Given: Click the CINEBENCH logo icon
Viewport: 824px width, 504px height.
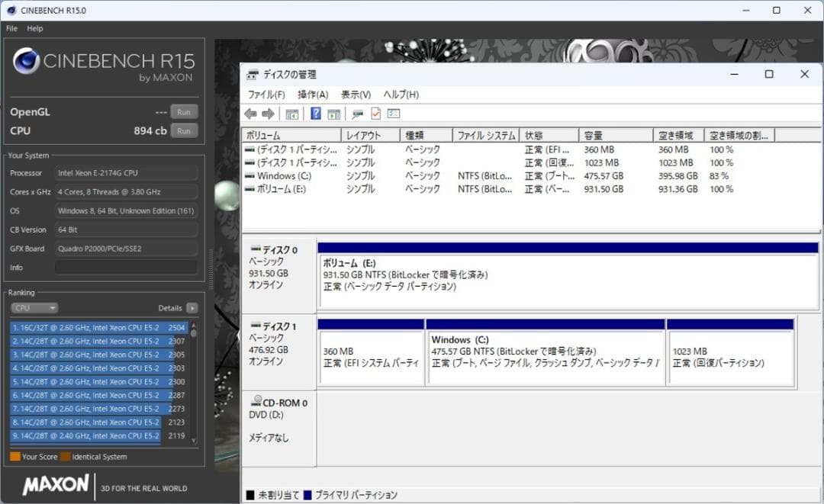Looking at the screenshot, I should (26, 61).
